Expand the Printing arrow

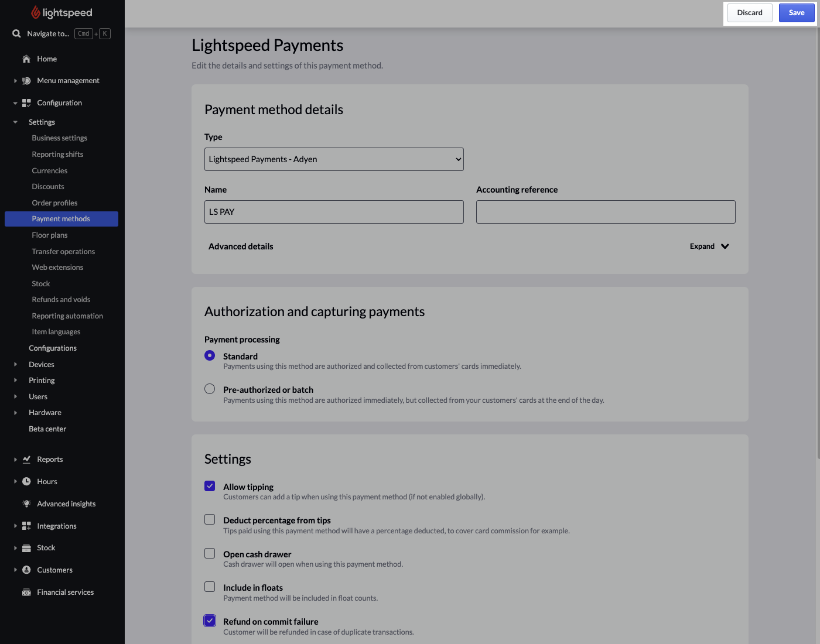click(15, 381)
